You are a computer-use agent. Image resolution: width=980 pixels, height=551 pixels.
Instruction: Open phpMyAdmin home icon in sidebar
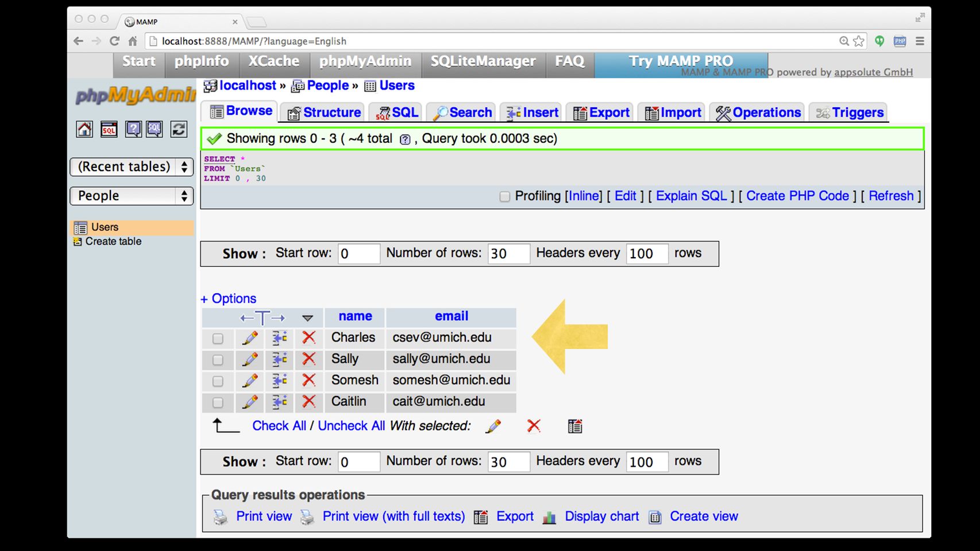pos(84,129)
